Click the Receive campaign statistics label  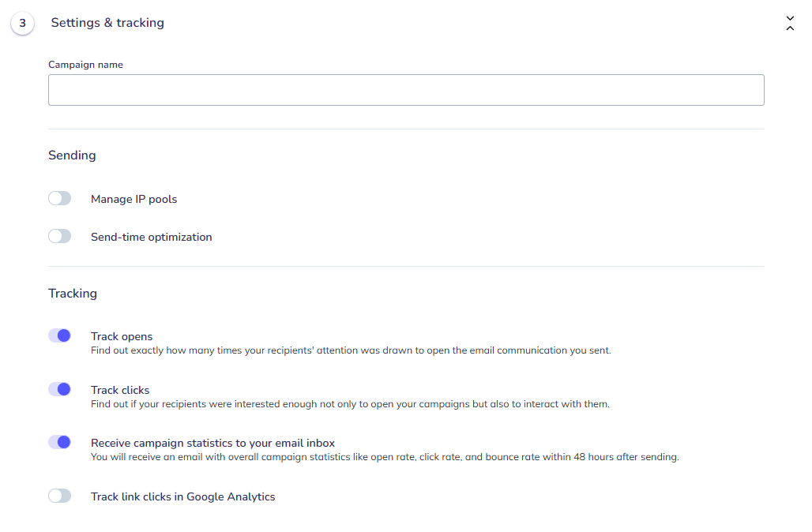pyautogui.click(x=212, y=443)
